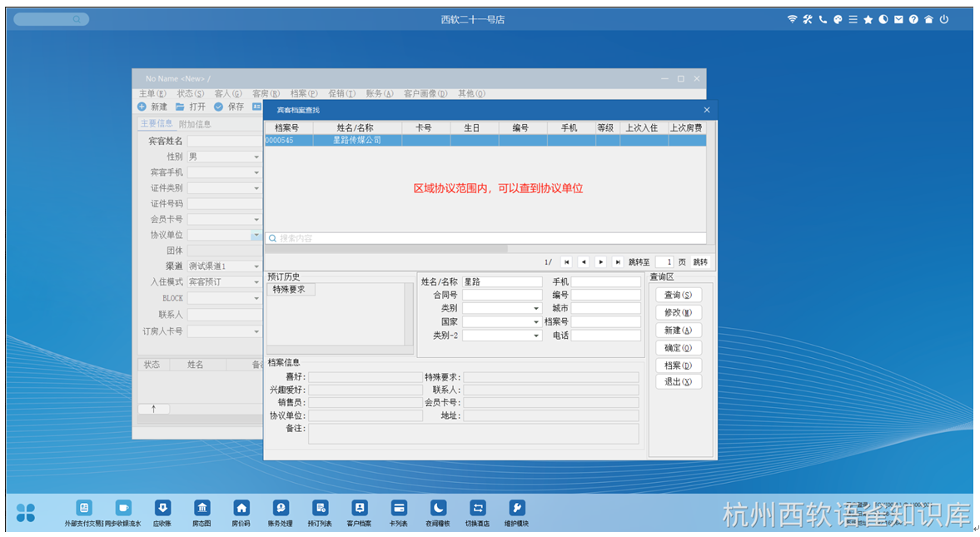
Task: Go to next page of results
Action: coord(600,262)
